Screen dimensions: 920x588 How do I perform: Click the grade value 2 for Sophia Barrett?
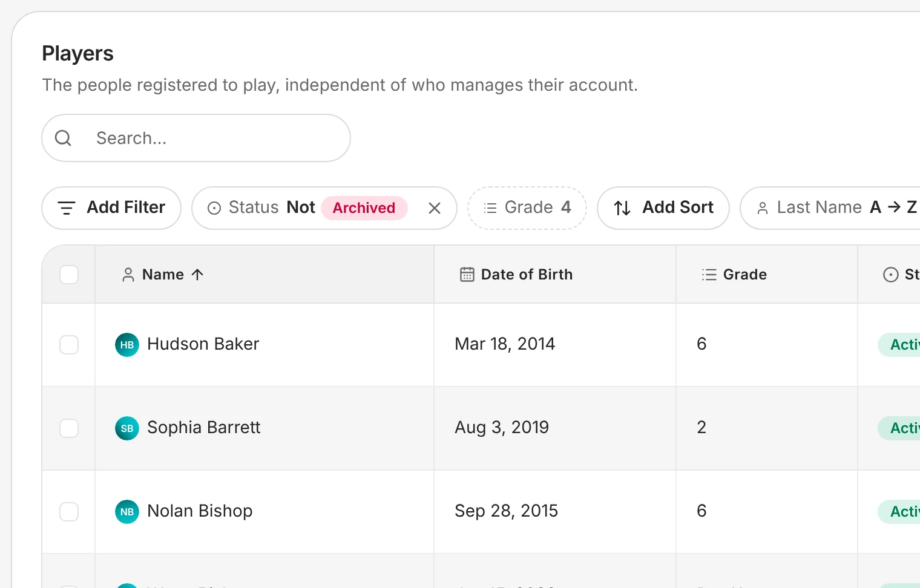(x=701, y=428)
